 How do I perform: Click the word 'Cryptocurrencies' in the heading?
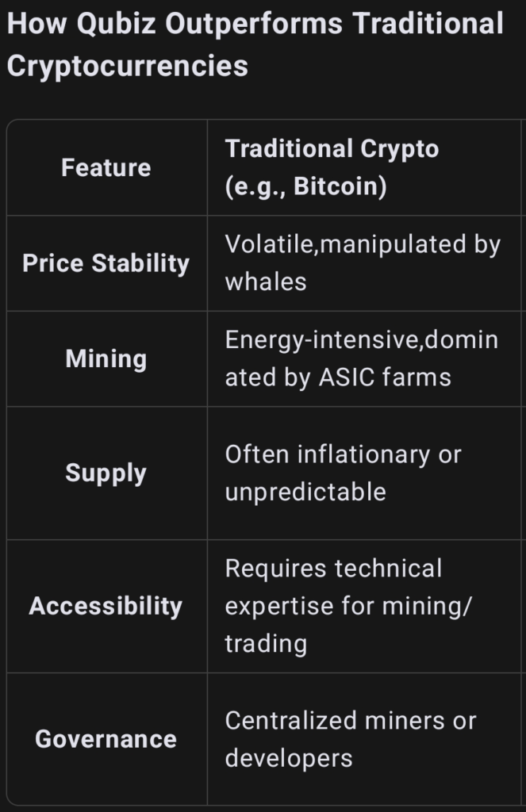pos(127,66)
